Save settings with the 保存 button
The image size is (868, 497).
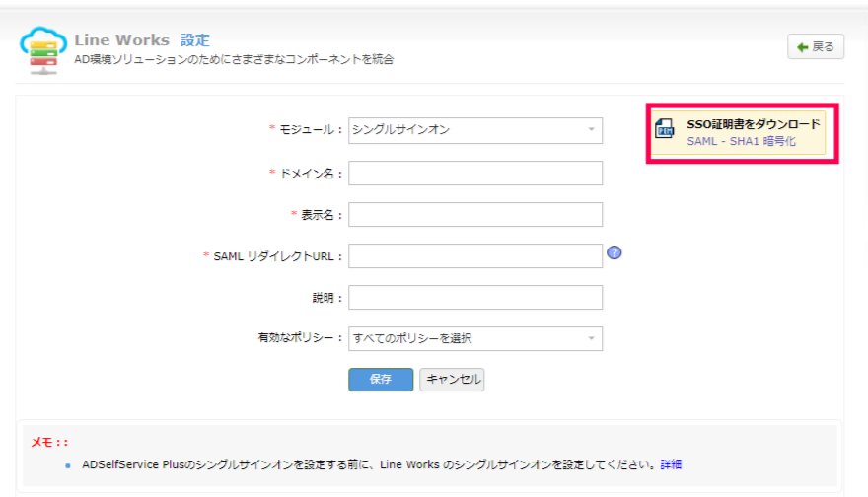click(381, 380)
